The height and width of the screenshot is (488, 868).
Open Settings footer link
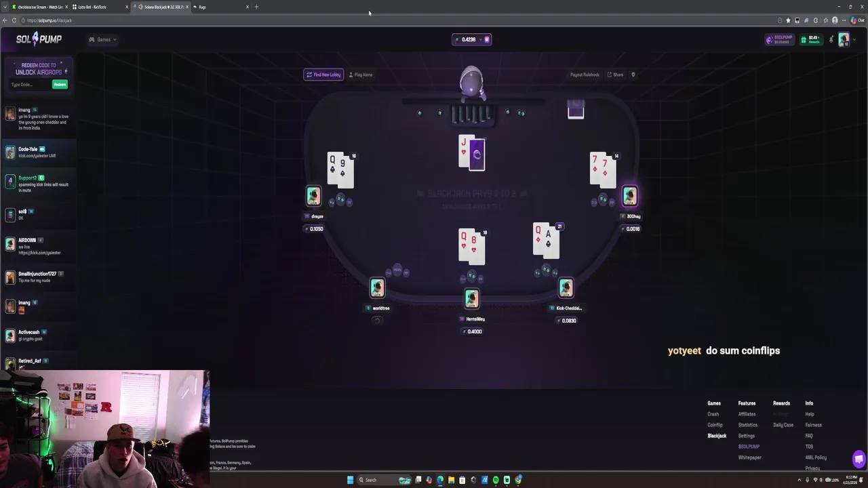746,436
